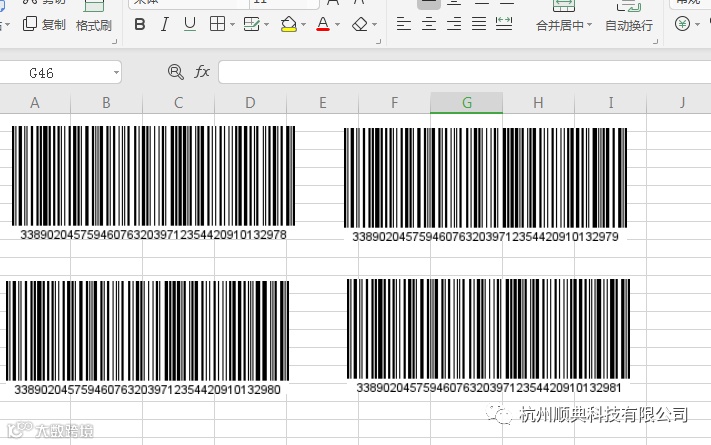This screenshot has width=711, height=445.
Task: Align text left in the cell
Action: click(x=404, y=24)
